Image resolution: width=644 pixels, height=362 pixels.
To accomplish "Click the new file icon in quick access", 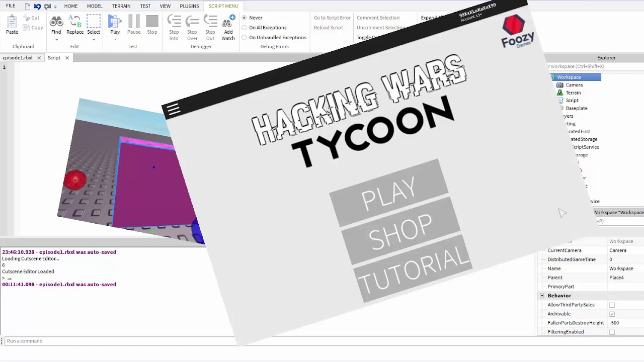I will [27, 6].
